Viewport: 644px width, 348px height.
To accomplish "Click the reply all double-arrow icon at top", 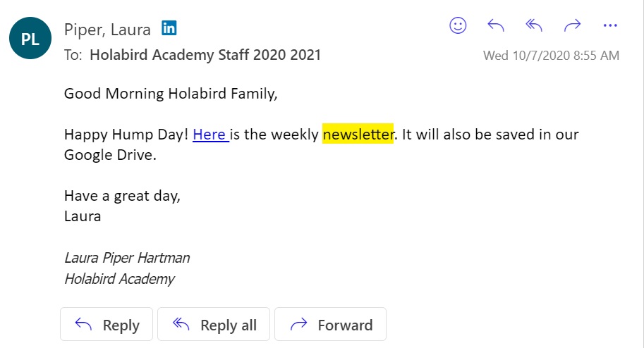I will [x=534, y=26].
